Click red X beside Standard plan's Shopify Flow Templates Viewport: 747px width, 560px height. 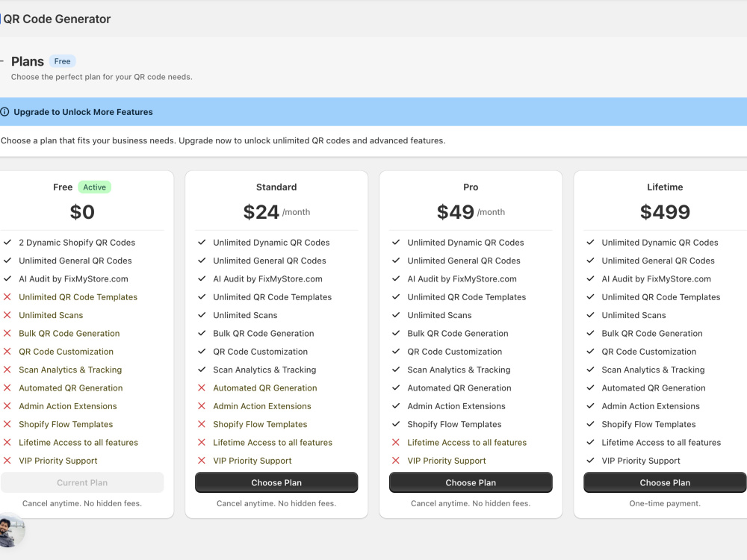(x=202, y=424)
